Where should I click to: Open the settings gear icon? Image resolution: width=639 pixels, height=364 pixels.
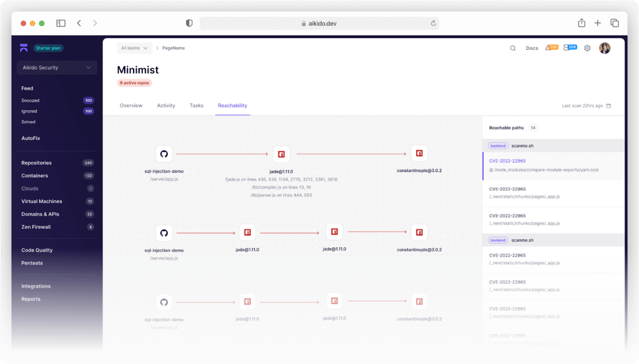587,48
